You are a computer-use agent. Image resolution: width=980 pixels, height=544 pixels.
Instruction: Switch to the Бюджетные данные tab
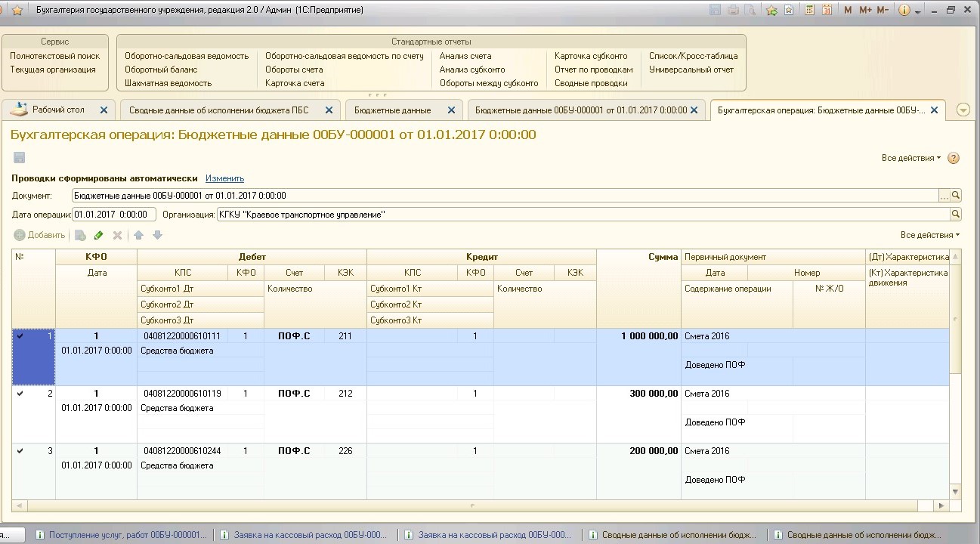[393, 110]
